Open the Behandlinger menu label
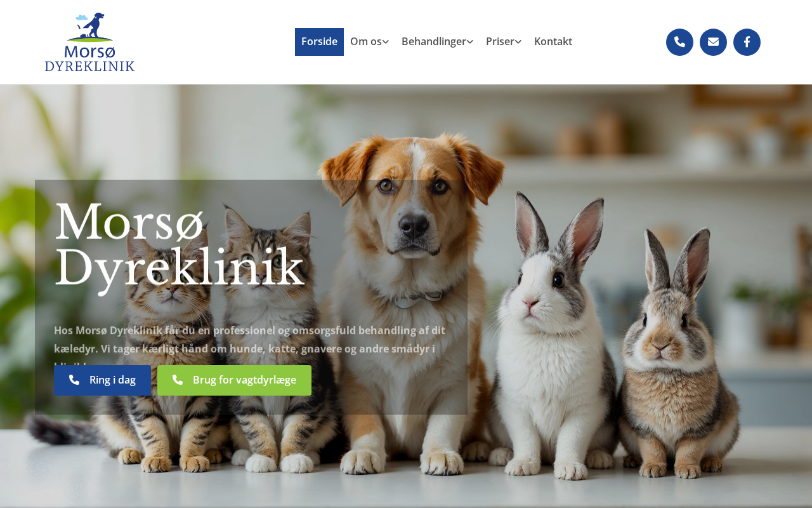 (x=434, y=42)
